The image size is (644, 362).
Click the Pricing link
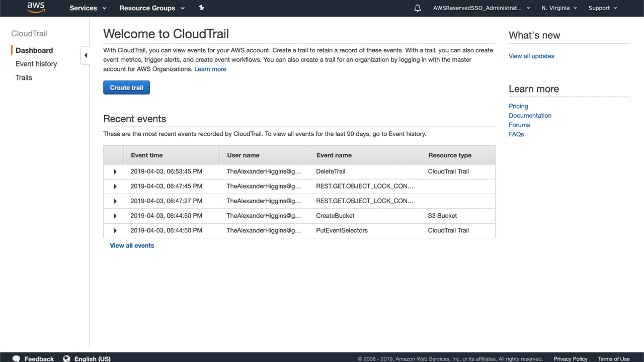(x=518, y=106)
